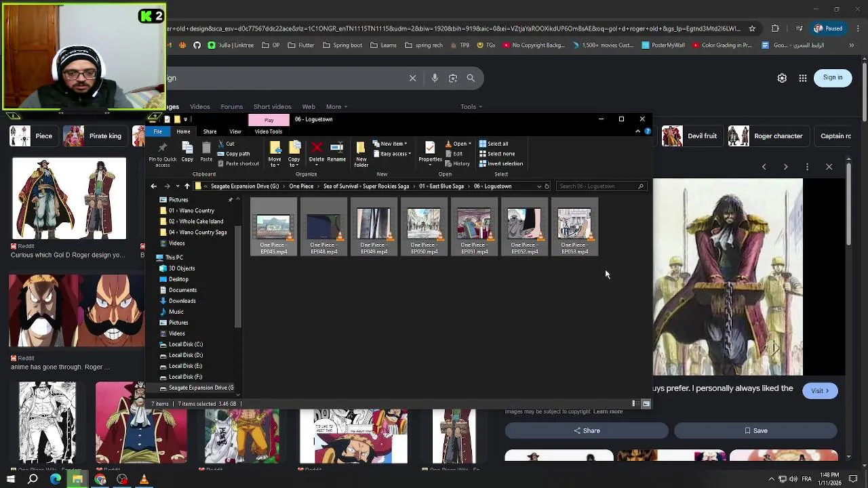
Task: Click the Visit button in preview
Action: coord(820,391)
